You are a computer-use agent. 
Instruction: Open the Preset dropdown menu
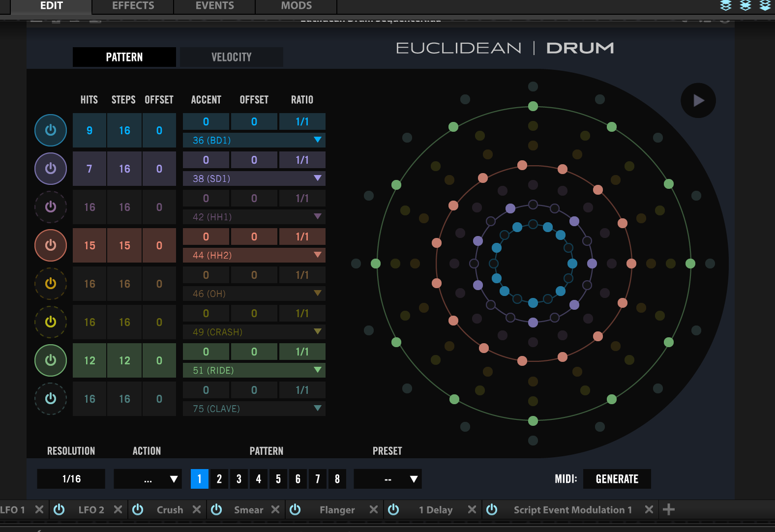(x=388, y=479)
